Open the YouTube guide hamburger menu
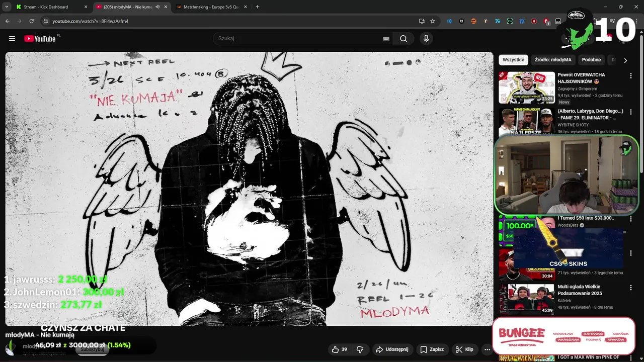This screenshot has width=644, height=362. click(12, 39)
